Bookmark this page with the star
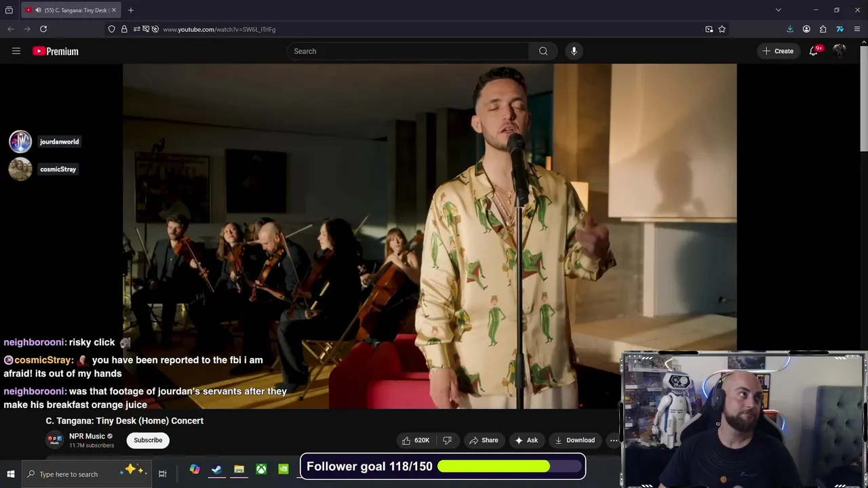Screen dimensions: 868x488 point(722,29)
